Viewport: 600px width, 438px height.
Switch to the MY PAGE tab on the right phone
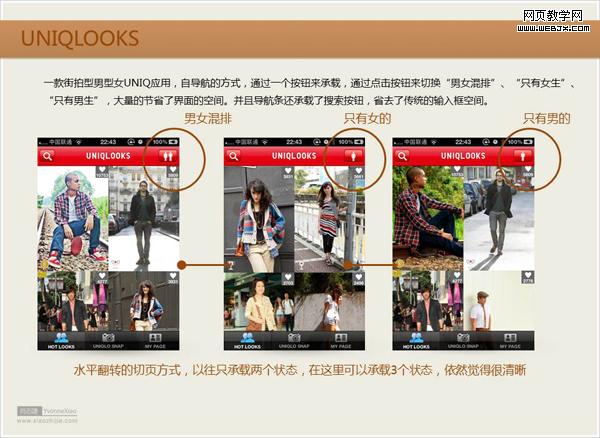click(510, 340)
